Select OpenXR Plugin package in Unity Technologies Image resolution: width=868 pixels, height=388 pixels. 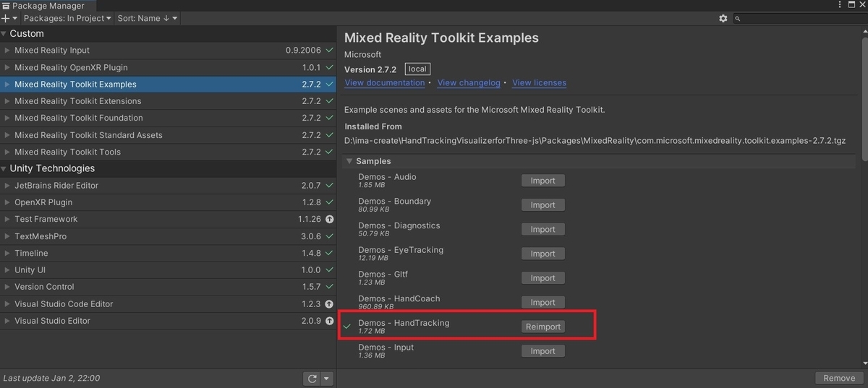pos(169,202)
